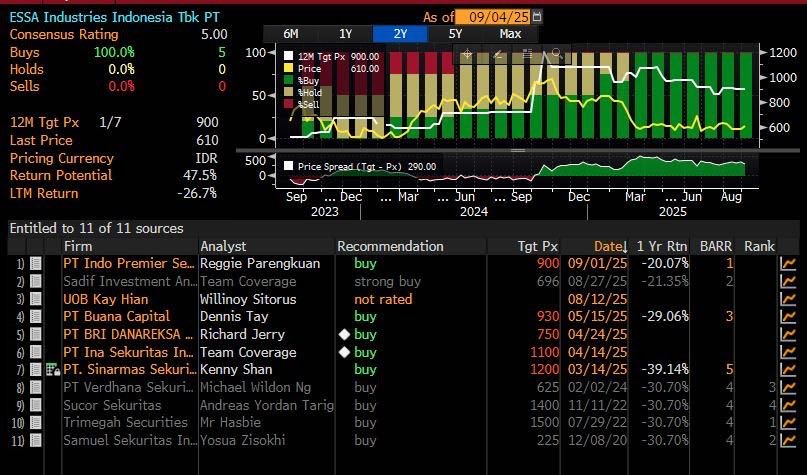Viewport: 807px width, 475px height.
Task: Open the chart icon for PT Verdhana Sekuritas row
Action: [787, 388]
